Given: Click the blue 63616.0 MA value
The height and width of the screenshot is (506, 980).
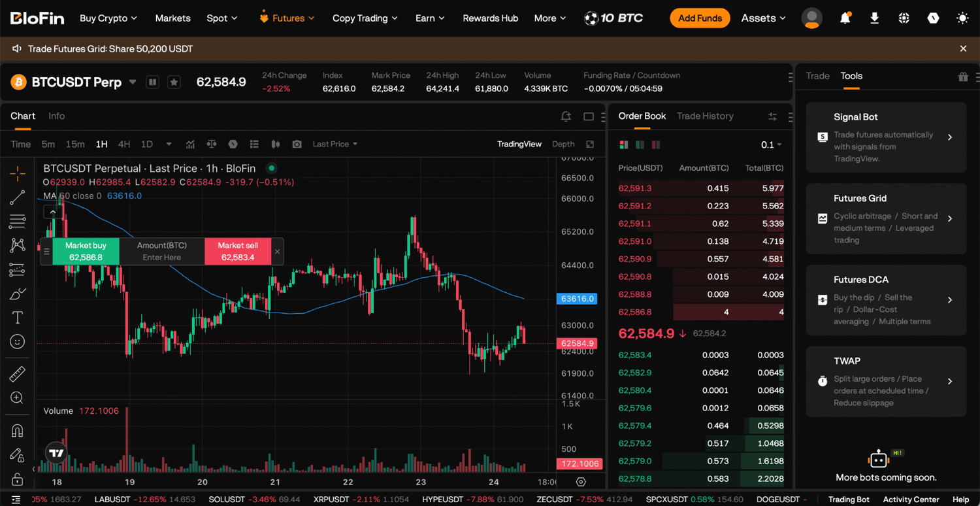Looking at the screenshot, I should point(124,195).
